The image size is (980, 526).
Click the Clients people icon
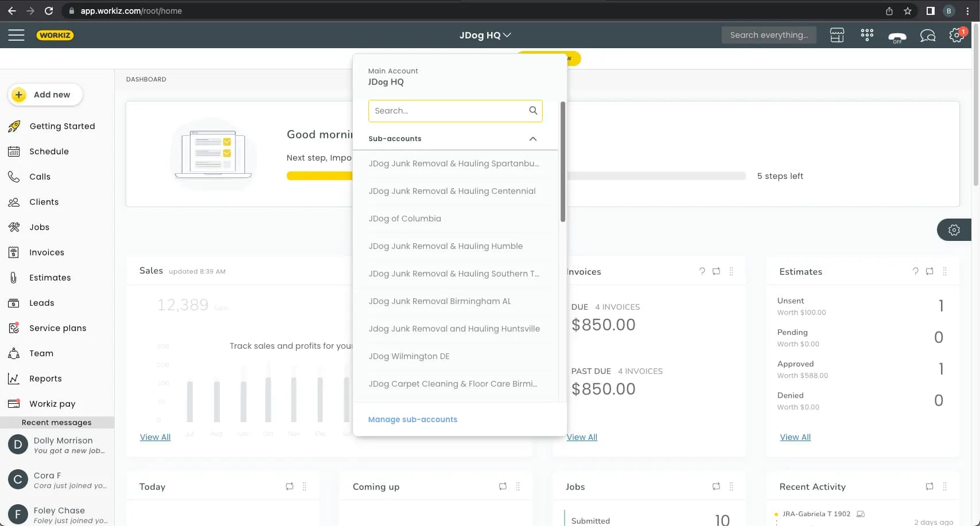[14, 202]
